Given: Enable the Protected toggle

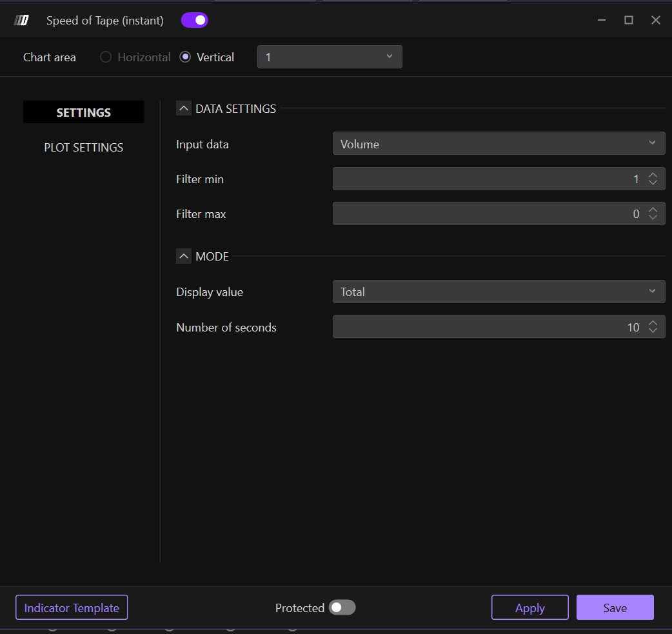Looking at the screenshot, I should (342, 608).
